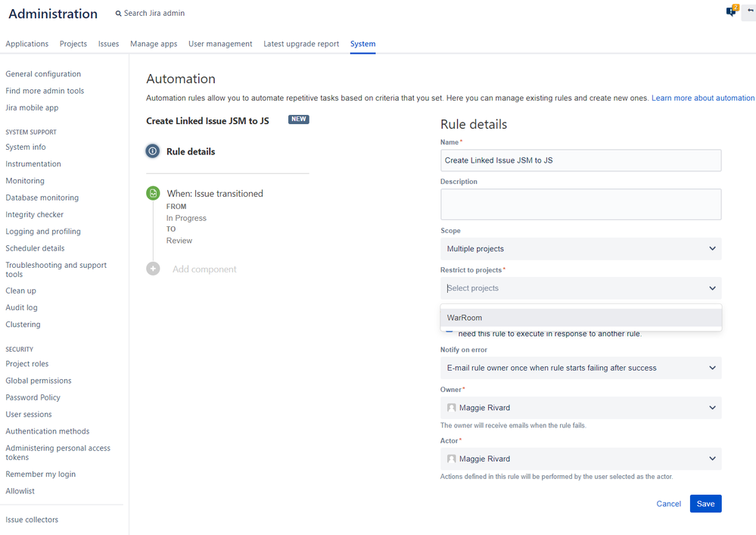Open Find more admin tools
Image resolution: width=756 pixels, height=535 pixels.
[x=45, y=91]
